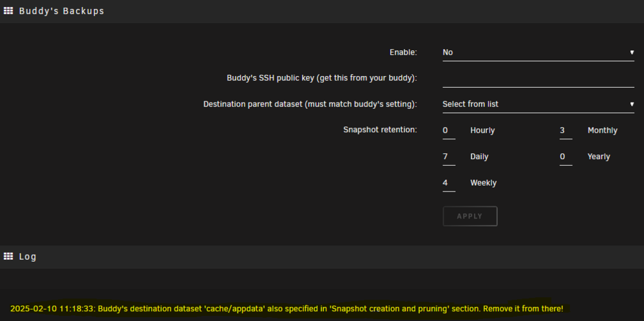Click the Monthly retention number field
The height and width of the screenshot is (321, 644).
(565, 131)
